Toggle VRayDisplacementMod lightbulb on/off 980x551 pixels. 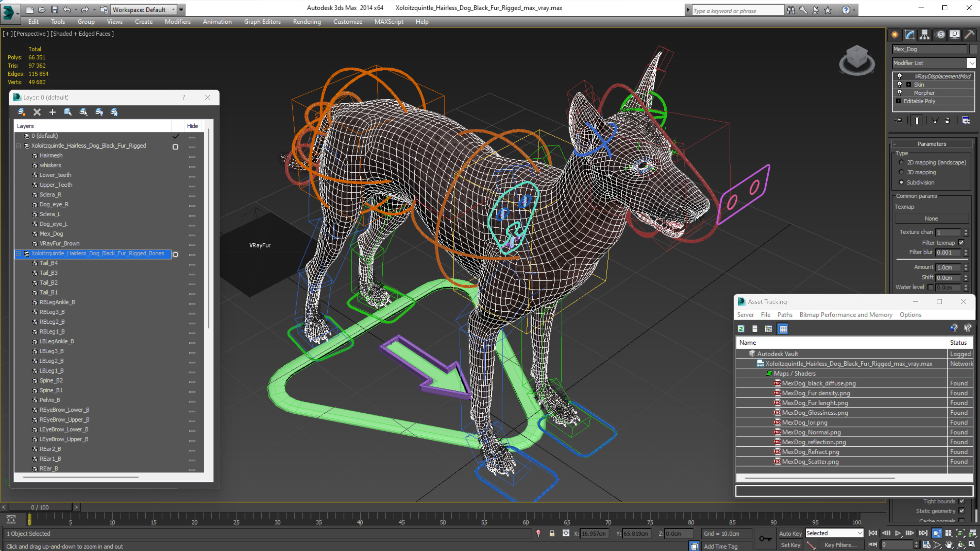coord(900,76)
